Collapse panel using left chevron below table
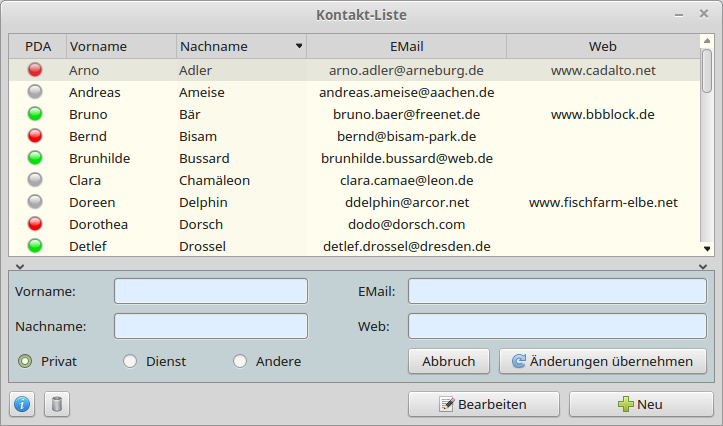 click(20, 266)
